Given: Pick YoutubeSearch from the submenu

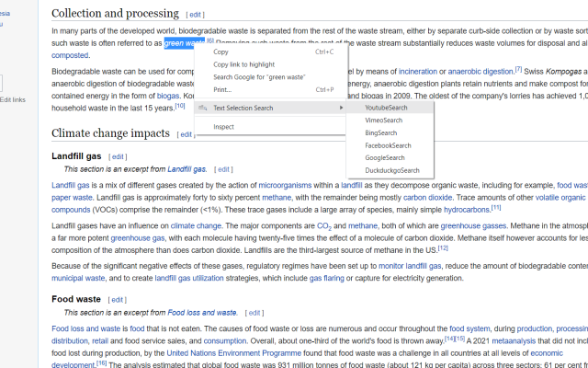Looking at the screenshot, I should (390, 108).
